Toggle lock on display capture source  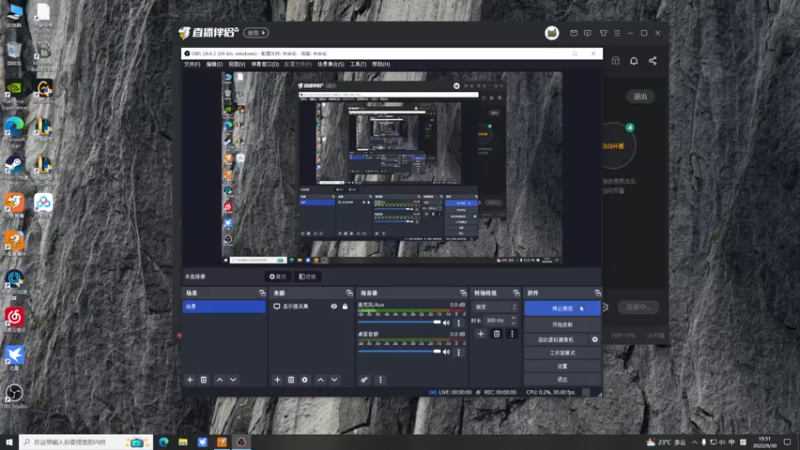point(345,306)
